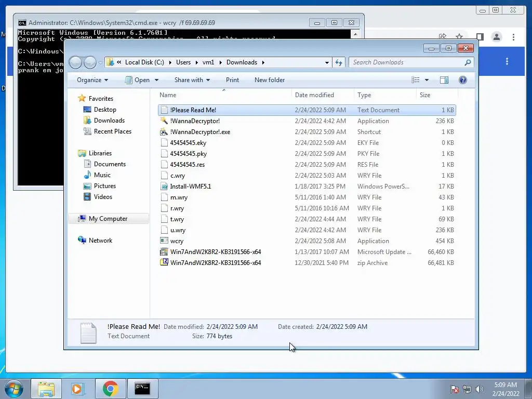Expand the recent pages dropdown arrow

pyautogui.click(x=100, y=63)
